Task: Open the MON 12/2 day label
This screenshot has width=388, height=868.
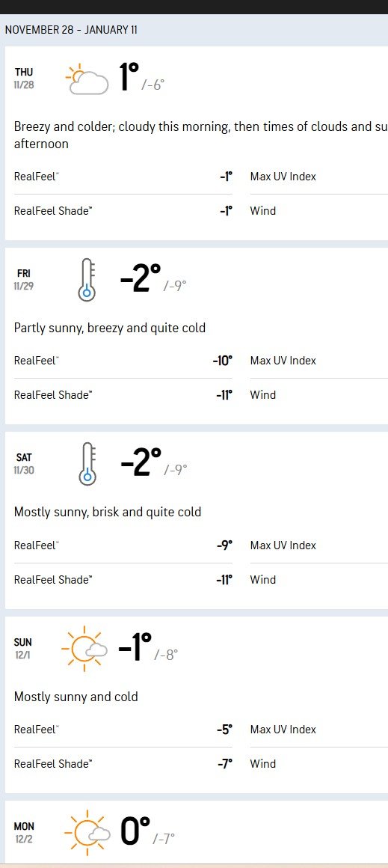Action: coord(24,833)
